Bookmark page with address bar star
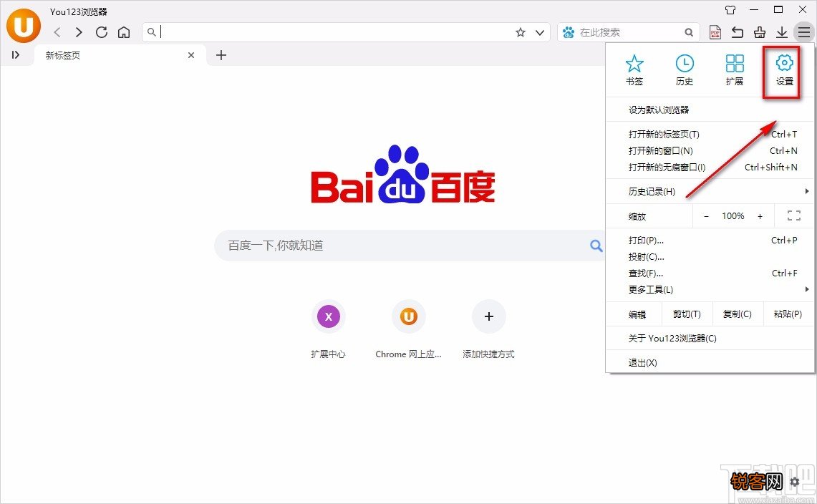 [520, 32]
